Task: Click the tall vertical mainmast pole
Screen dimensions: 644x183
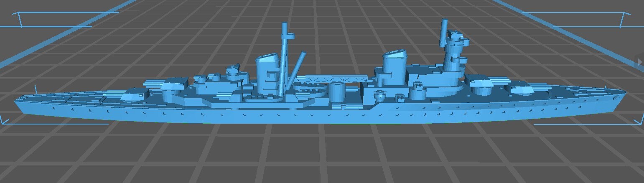Action: coord(286,54)
